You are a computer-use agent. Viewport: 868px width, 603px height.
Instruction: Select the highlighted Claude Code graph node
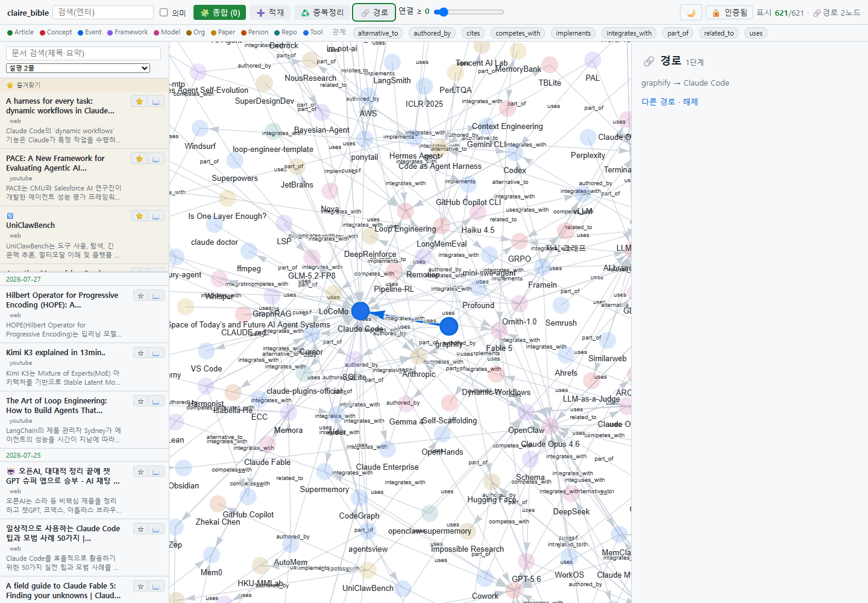pyautogui.click(x=360, y=311)
